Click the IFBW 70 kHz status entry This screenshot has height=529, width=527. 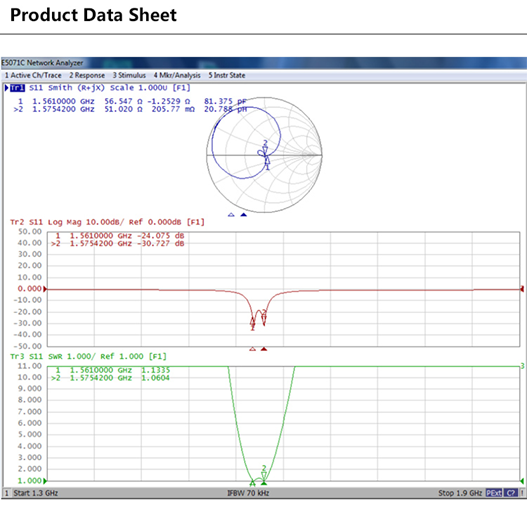coord(248,493)
